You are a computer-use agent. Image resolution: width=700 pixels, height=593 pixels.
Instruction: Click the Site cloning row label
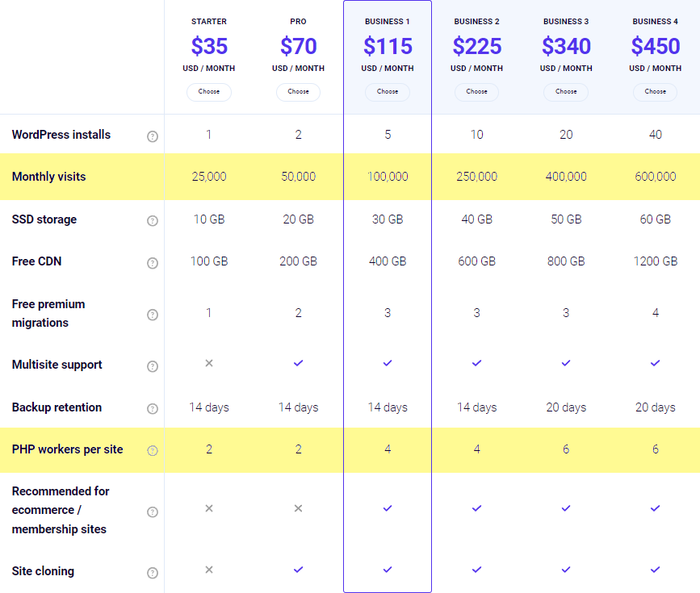43,571
